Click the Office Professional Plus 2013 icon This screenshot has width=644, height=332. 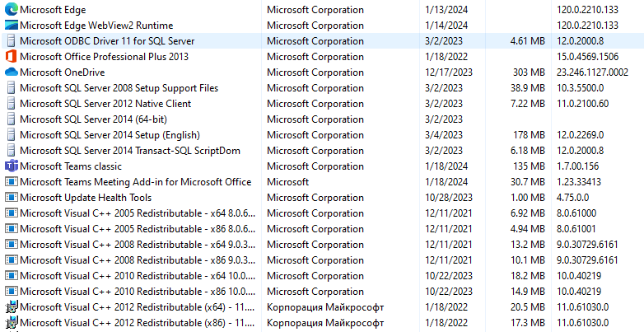click(x=11, y=56)
